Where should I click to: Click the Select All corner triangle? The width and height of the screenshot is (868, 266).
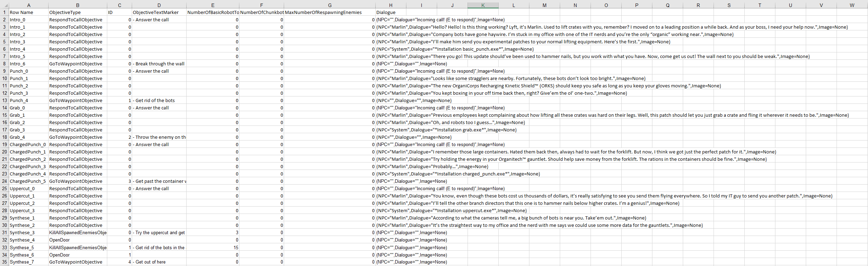pos(5,5)
